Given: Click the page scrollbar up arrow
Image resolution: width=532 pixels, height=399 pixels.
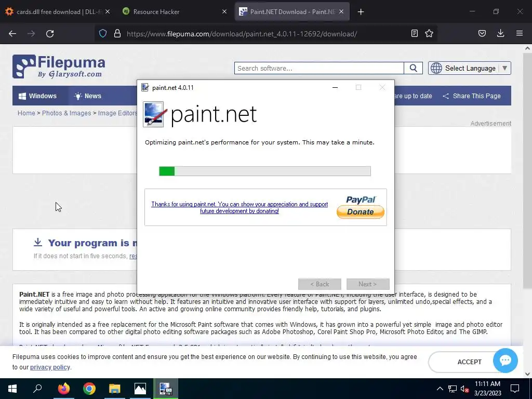Looking at the screenshot, I should point(527,48).
